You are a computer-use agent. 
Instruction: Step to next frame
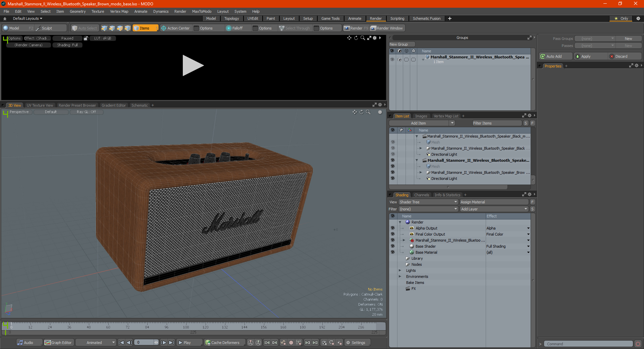(163, 343)
